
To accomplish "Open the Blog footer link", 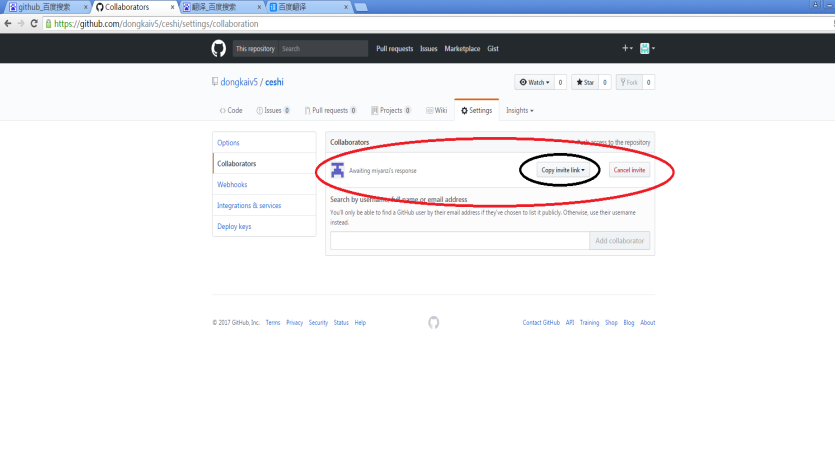I will point(629,323).
